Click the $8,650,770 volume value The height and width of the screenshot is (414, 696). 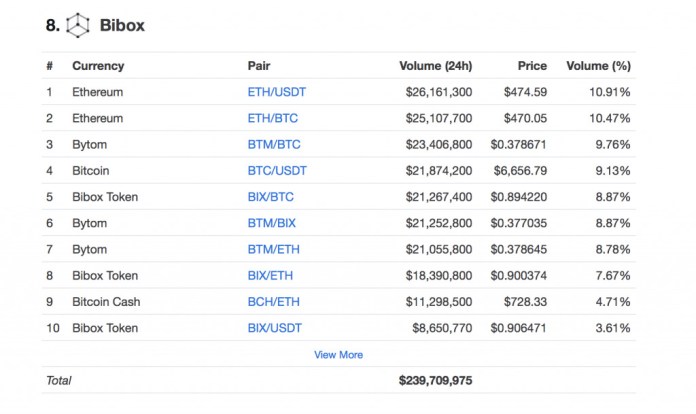(x=442, y=327)
